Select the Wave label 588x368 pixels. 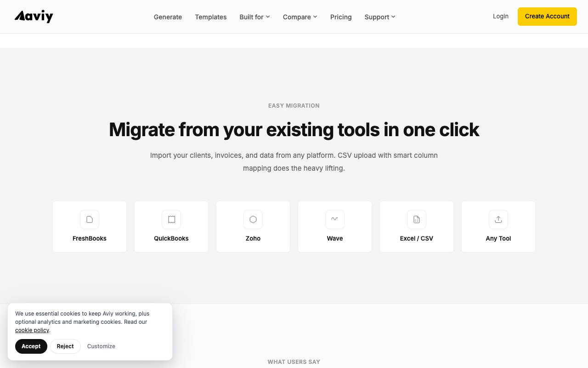[335, 238]
